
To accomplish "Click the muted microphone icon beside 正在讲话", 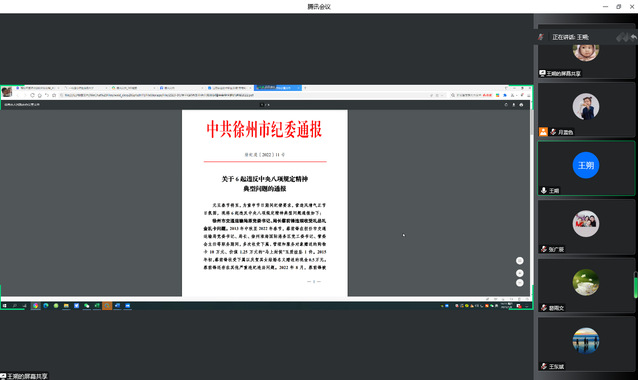I will [541, 37].
